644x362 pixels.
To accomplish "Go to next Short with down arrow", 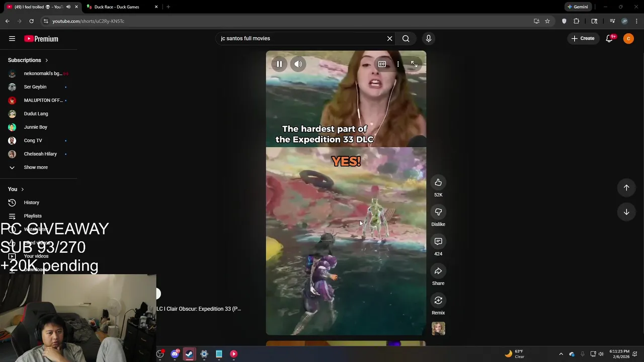I will click(626, 212).
